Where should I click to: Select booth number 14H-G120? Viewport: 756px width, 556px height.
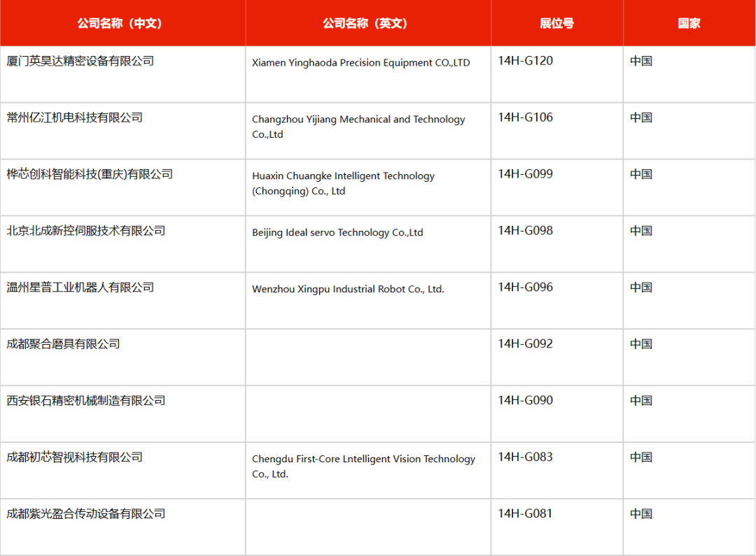[526, 61]
